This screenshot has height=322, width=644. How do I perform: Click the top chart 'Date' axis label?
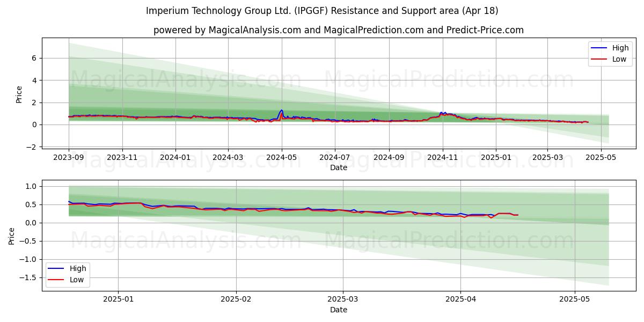point(339,167)
